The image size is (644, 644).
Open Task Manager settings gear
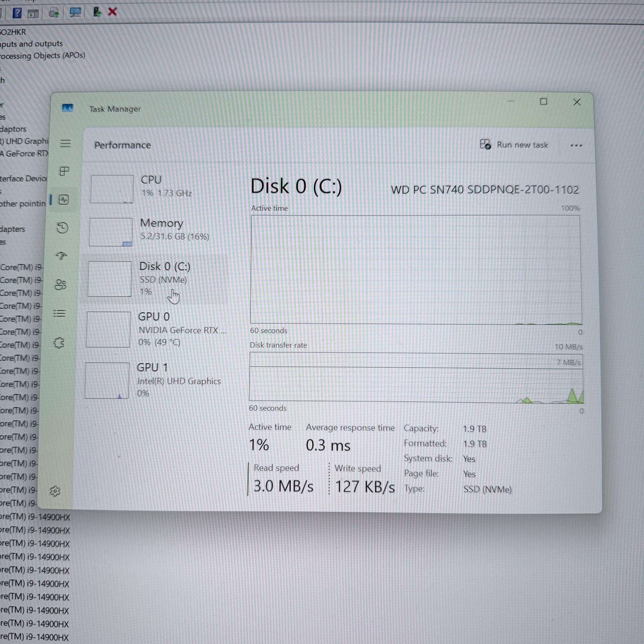pyautogui.click(x=55, y=491)
